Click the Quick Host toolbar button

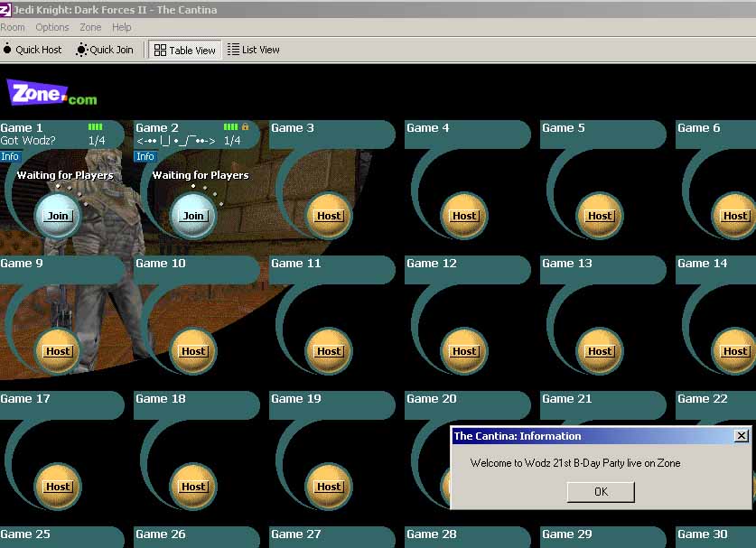[33, 50]
